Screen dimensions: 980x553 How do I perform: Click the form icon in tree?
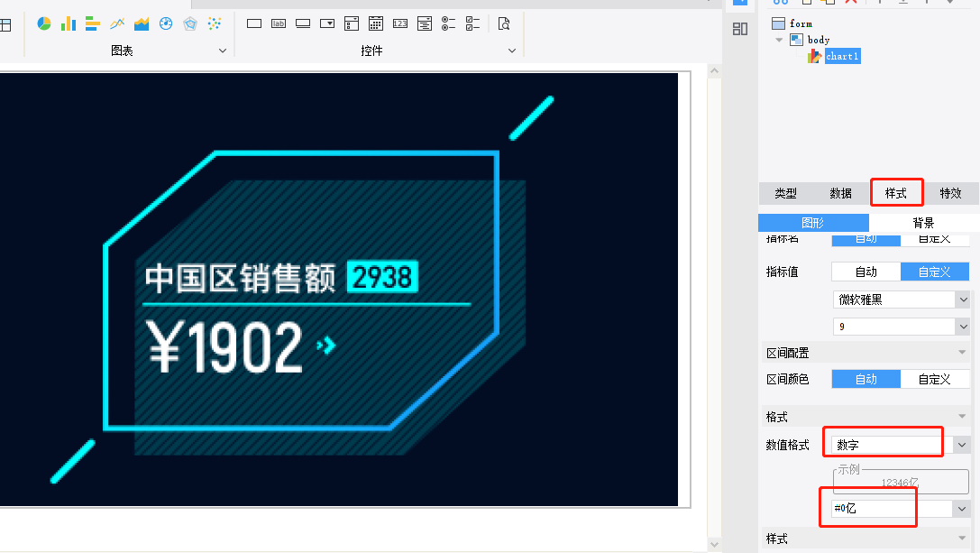[x=778, y=23]
